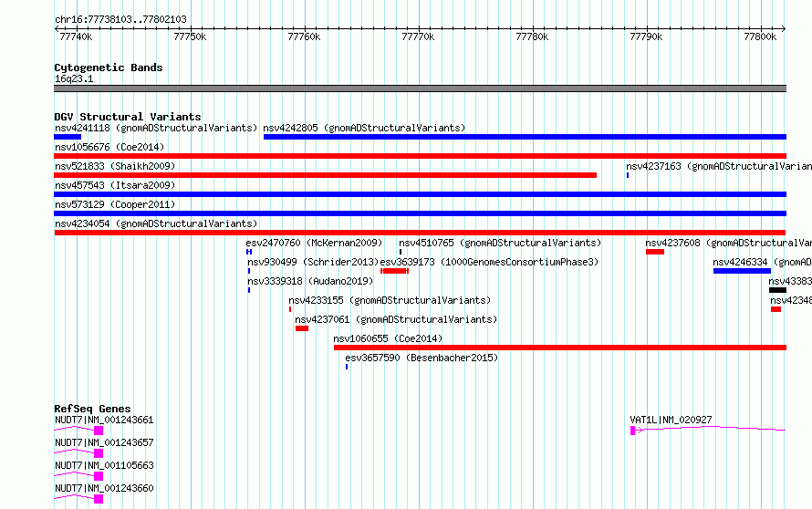Screen dimensions: 812x509
Task: Click the esv2470760 (McKernan2009) label
Action: coord(315,243)
